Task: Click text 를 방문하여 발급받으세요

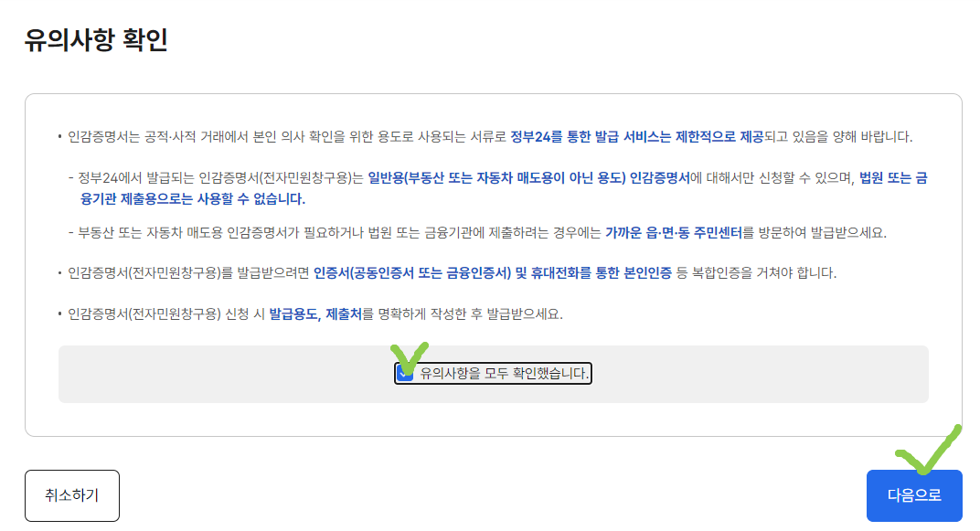Action: 815,233
